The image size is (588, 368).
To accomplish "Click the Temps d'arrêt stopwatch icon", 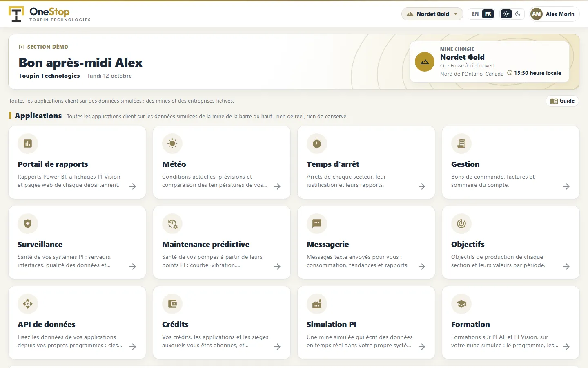I will (317, 144).
